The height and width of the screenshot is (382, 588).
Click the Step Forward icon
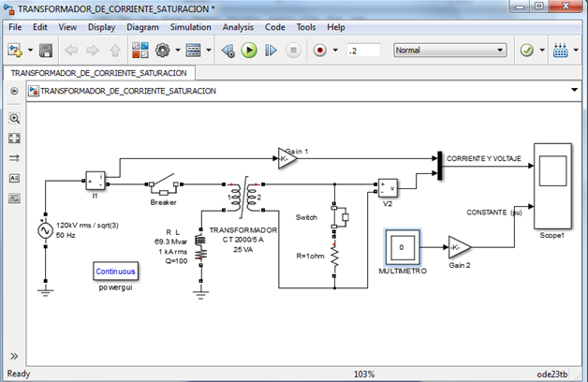click(270, 50)
